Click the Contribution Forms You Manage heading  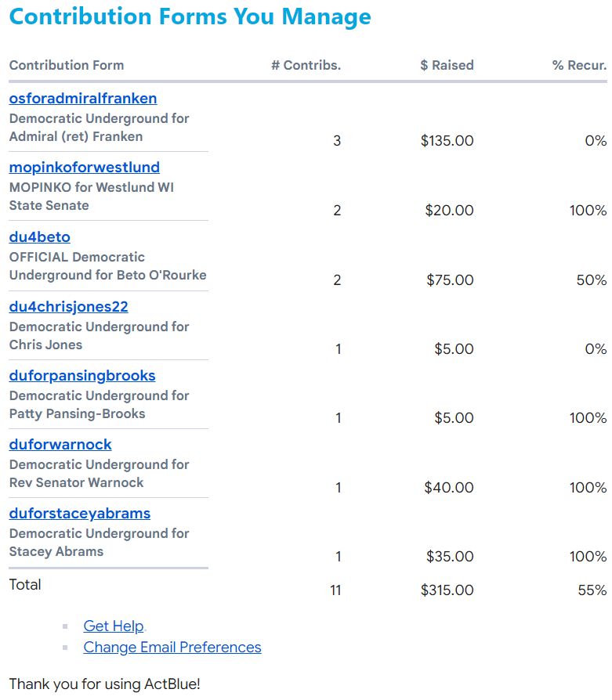tap(190, 17)
